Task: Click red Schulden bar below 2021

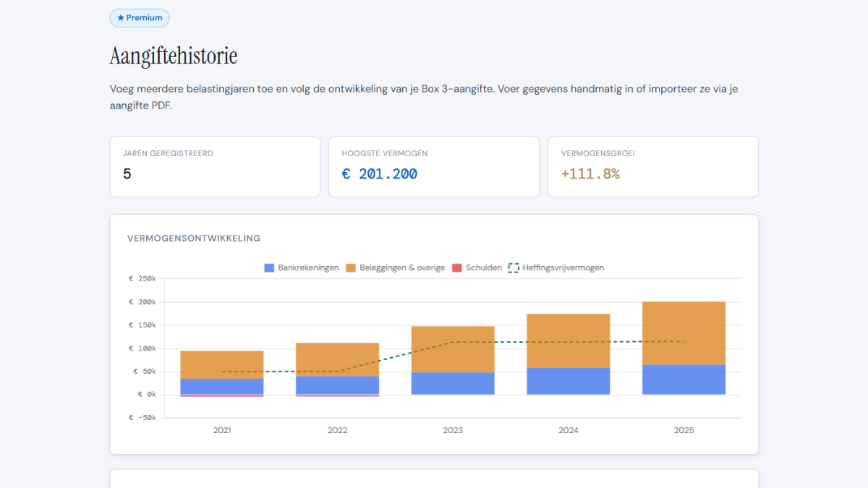Action: 222,395
